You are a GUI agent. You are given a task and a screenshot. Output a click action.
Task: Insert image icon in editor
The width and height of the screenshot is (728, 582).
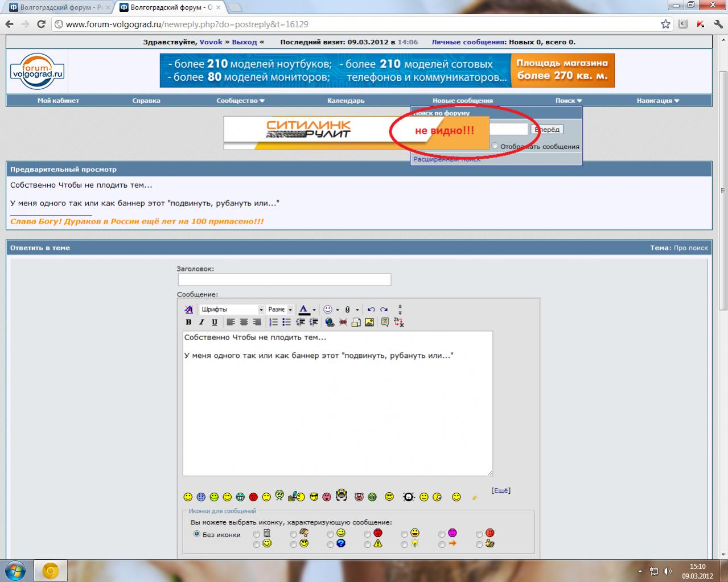pyautogui.click(x=369, y=322)
